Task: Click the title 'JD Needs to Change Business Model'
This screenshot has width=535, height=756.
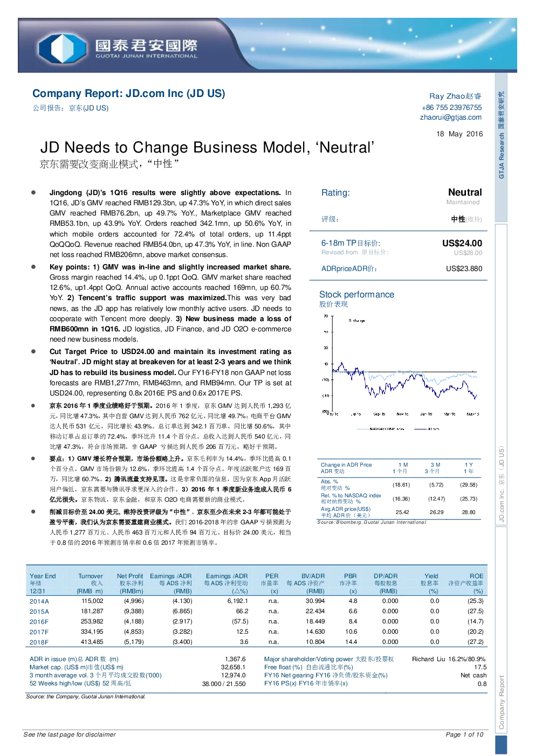Action: [x=207, y=148]
